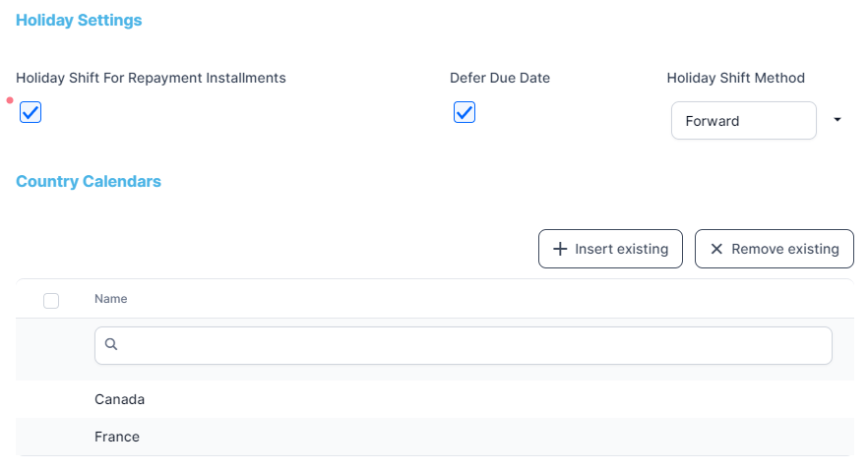Click the magnifier icon in Name search
The width and height of the screenshot is (868, 470).
111,344
